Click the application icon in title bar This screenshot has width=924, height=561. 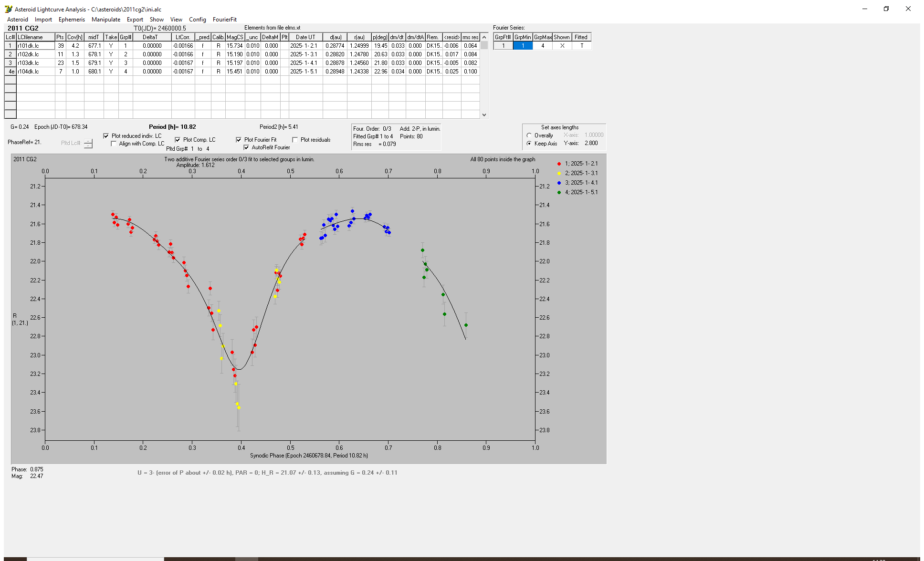click(x=8, y=9)
